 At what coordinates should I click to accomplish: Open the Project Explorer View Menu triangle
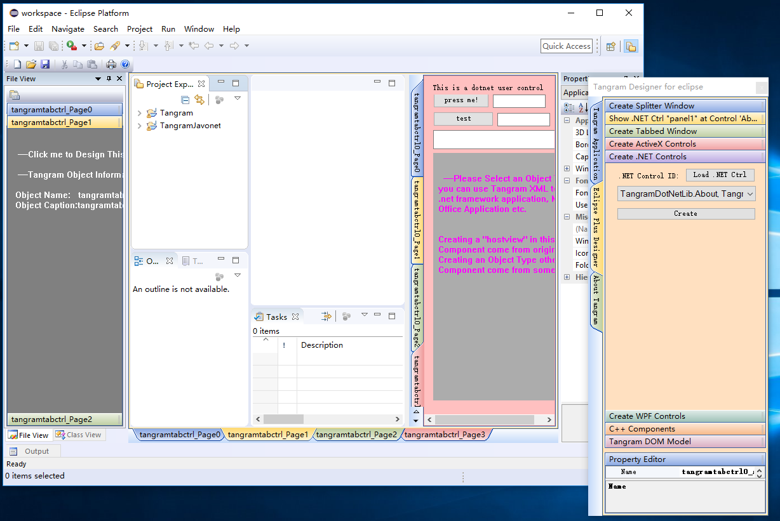tap(238, 99)
